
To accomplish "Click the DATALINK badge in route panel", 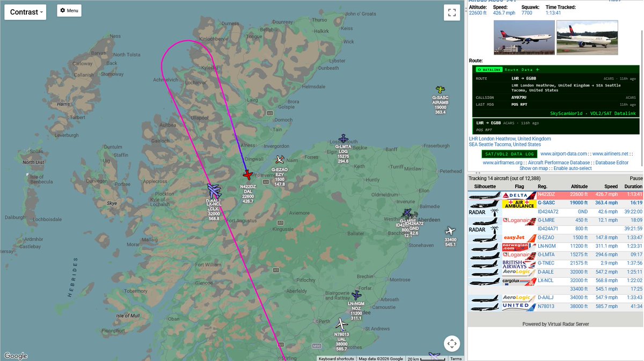I will (x=489, y=70).
